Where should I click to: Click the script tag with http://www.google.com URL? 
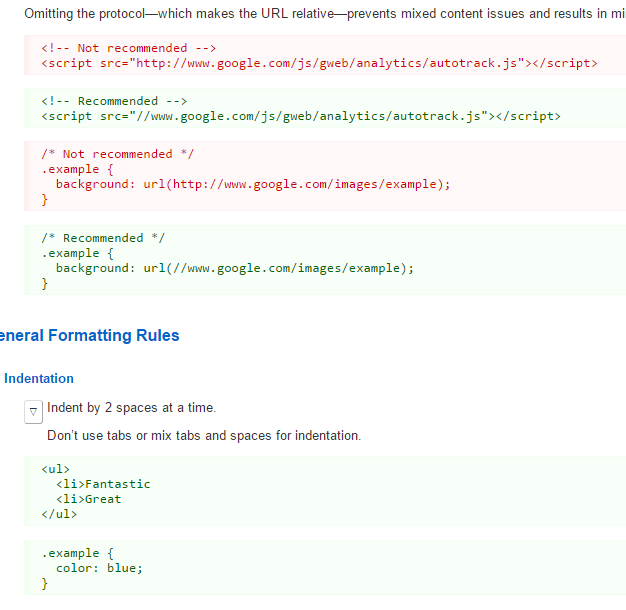pyautogui.click(x=319, y=63)
